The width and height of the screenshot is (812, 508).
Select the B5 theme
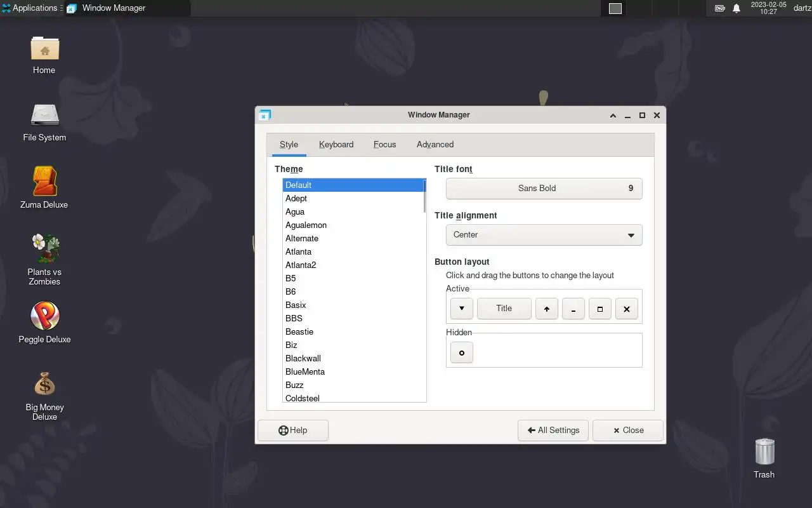(353, 279)
